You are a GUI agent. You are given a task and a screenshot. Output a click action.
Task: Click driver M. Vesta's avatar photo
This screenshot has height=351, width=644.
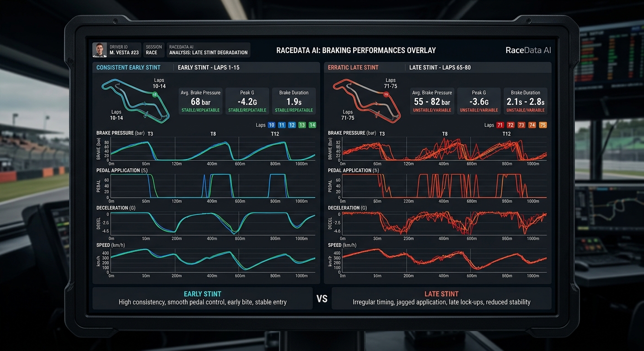tap(100, 50)
